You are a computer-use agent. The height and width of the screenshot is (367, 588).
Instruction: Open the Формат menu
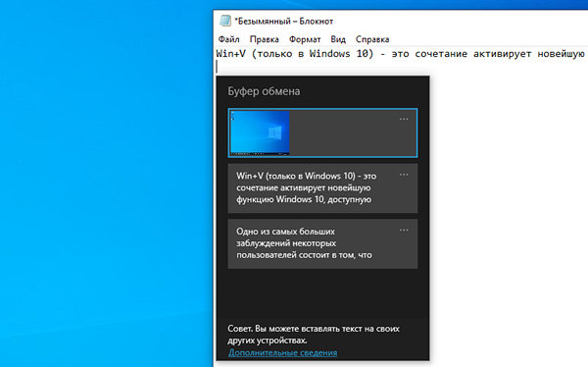click(305, 39)
